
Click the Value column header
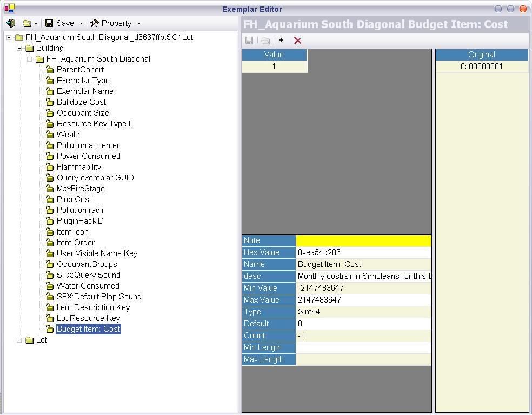pos(274,55)
